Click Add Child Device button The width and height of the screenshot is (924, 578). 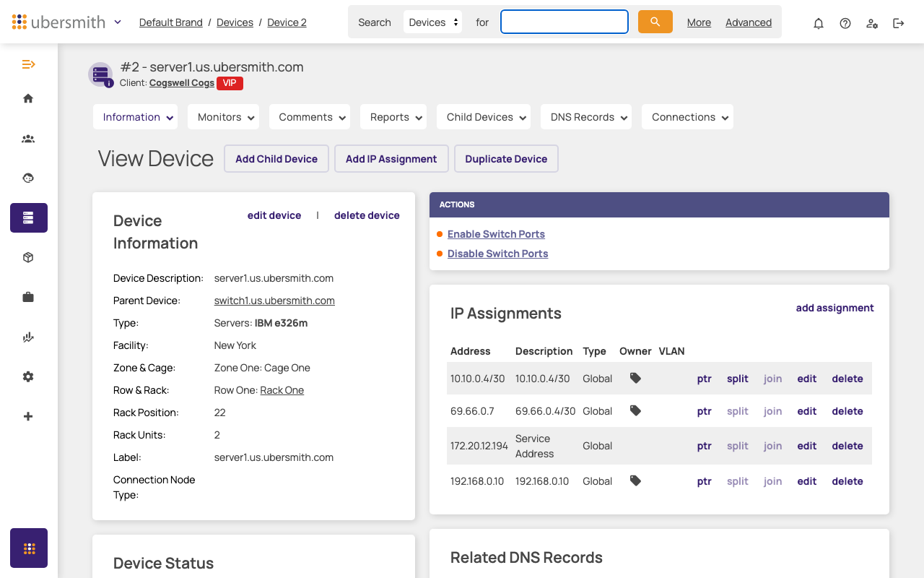pyautogui.click(x=276, y=159)
